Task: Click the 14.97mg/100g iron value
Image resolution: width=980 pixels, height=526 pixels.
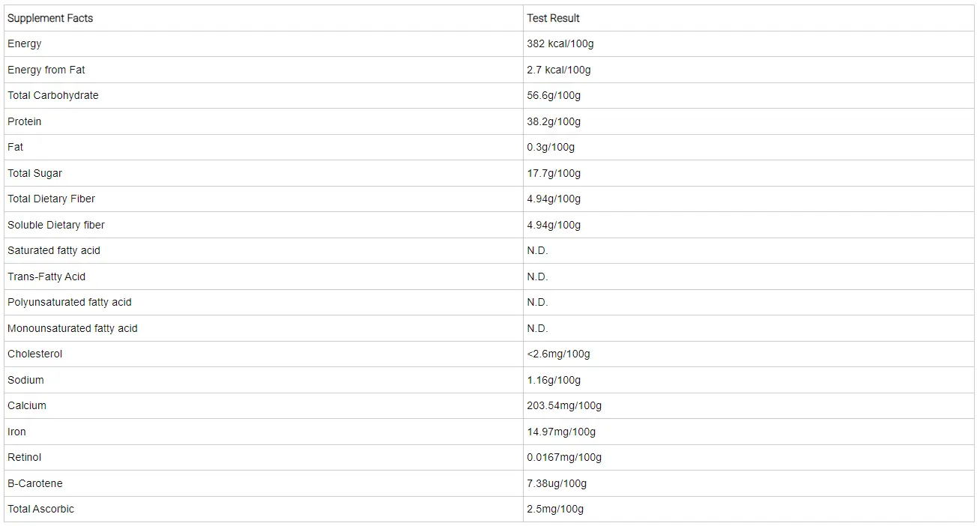Action: tap(561, 432)
